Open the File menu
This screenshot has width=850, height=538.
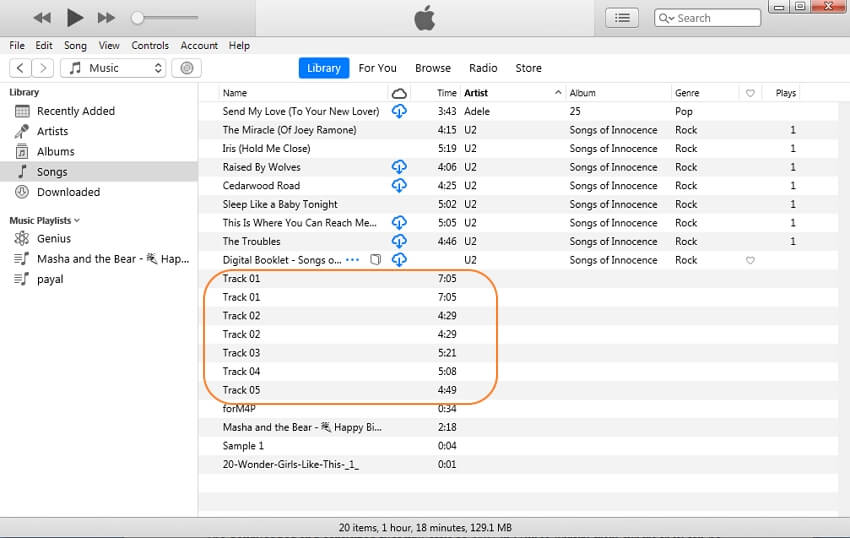click(x=17, y=46)
